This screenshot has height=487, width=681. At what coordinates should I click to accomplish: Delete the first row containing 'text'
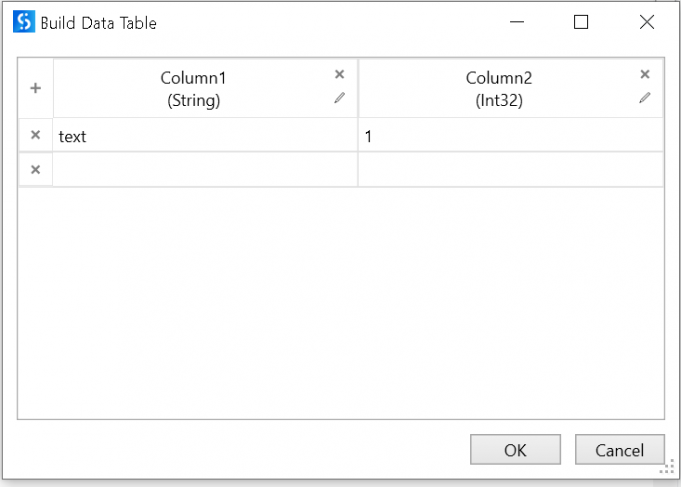pos(35,135)
